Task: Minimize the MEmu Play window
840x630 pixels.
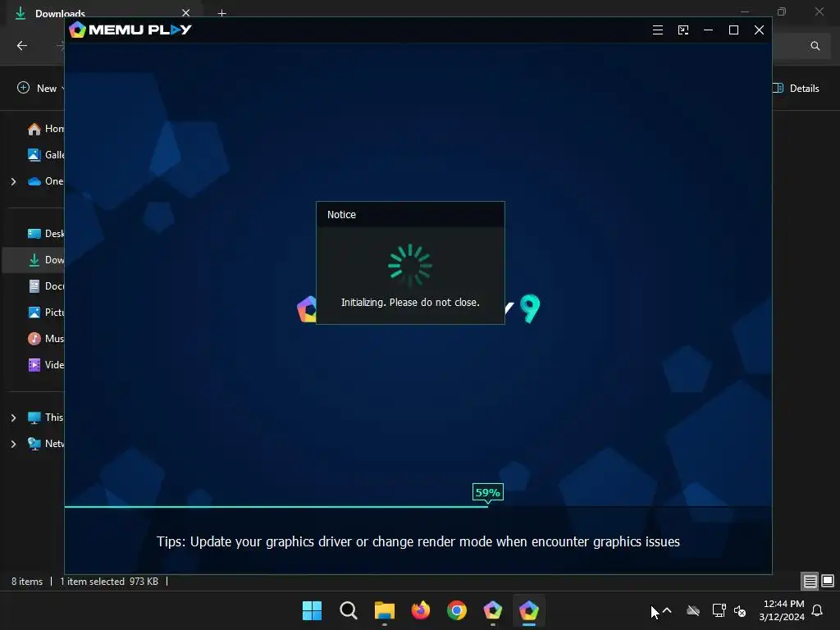Action: [x=708, y=30]
